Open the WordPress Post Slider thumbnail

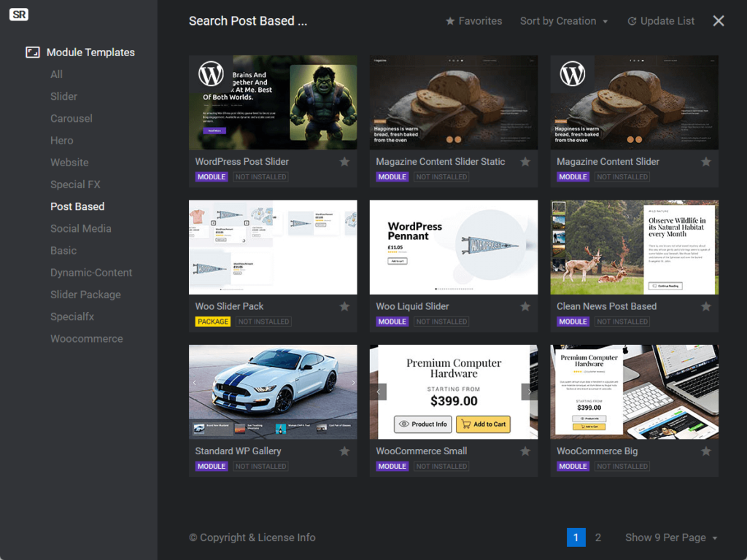[273, 102]
